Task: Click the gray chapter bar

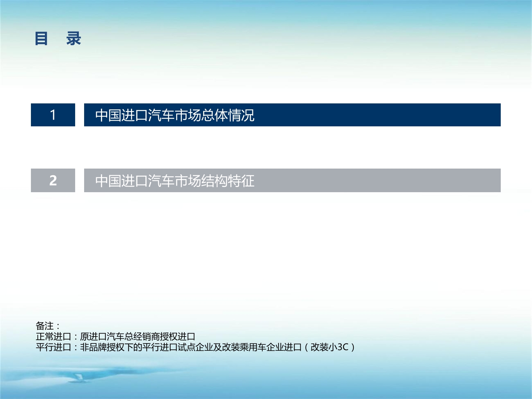Action: pos(366,180)
